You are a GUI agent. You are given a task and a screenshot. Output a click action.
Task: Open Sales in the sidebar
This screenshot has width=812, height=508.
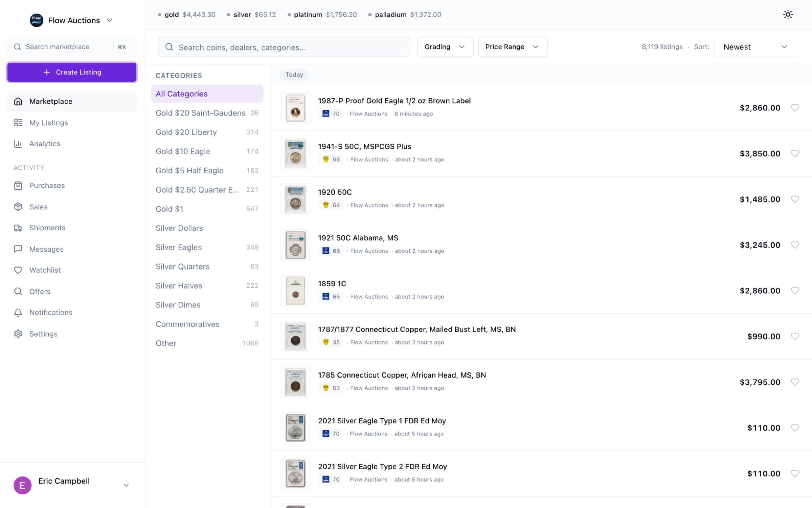(72, 207)
